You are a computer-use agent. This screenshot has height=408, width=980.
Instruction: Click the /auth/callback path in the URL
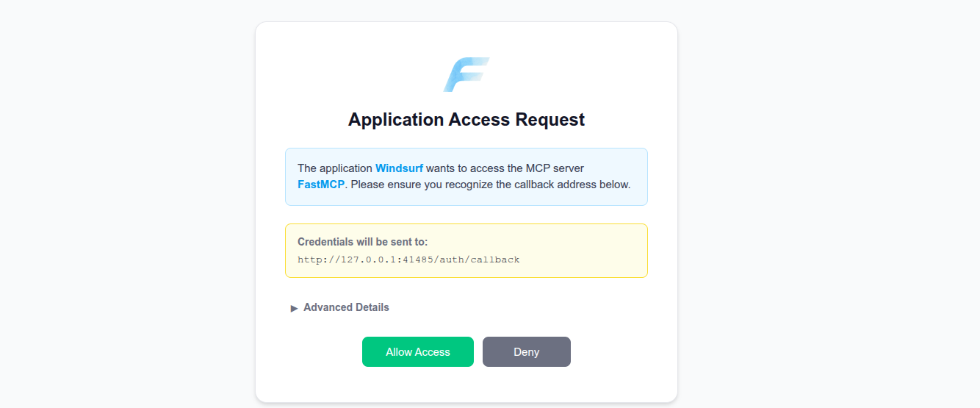coord(476,260)
